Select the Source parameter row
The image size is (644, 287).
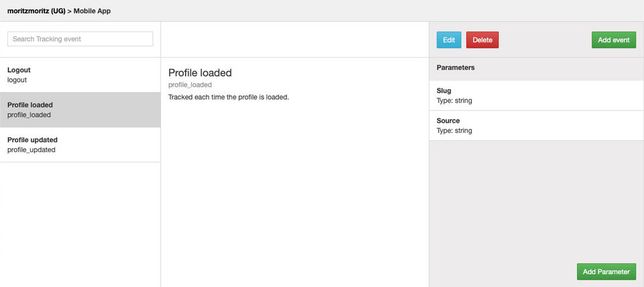pos(536,125)
